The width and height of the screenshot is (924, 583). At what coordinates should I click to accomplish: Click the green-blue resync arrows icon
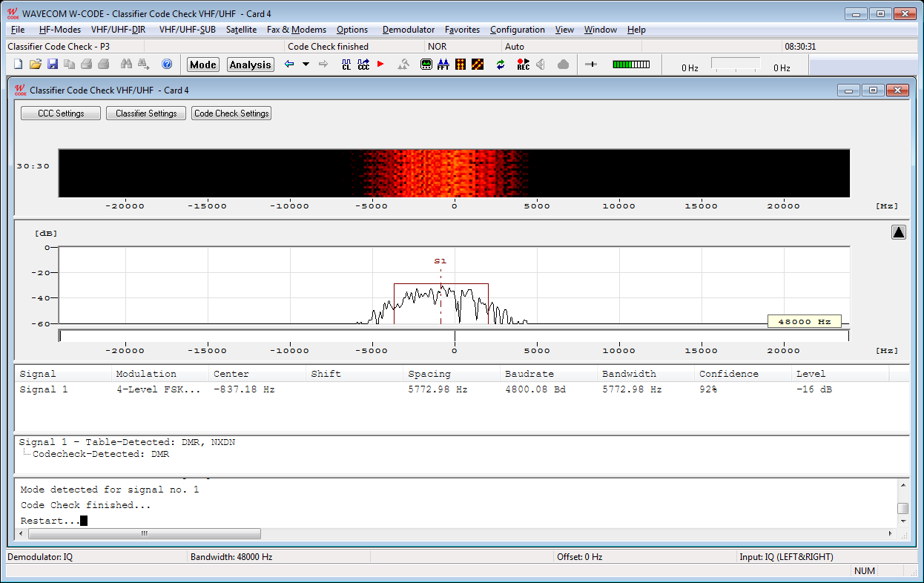point(501,65)
